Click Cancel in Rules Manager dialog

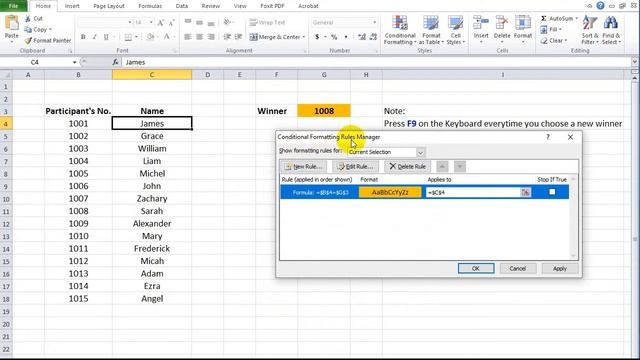coord(518,269)
